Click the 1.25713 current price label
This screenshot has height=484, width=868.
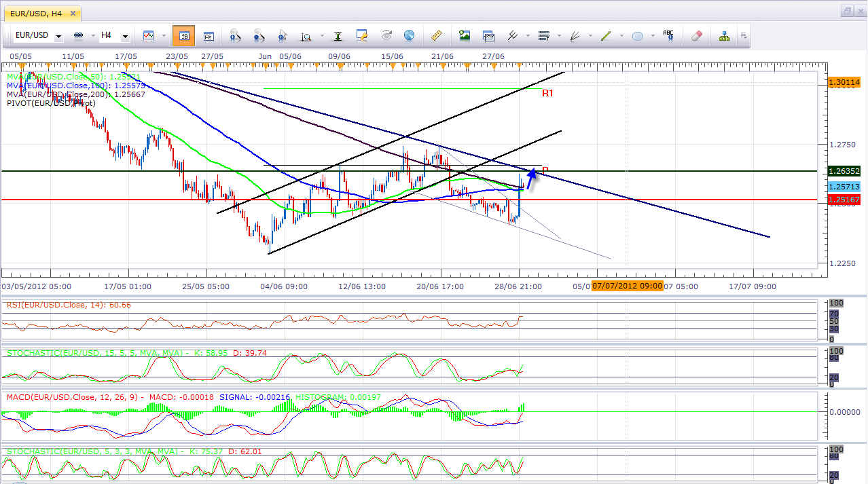click(x=844, y=186)
